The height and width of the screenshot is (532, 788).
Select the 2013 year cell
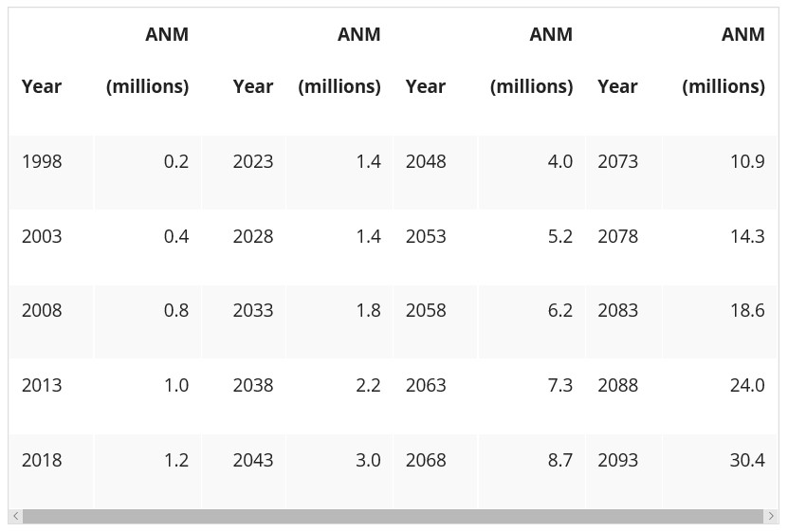point(42,386)
